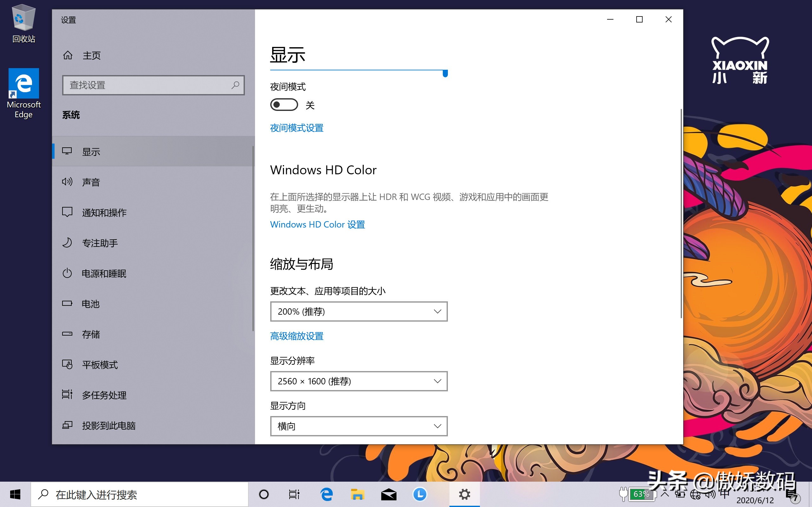Click the battery icon for 电池
Viewport: 812px width, 507px height.
coord(67,304)
